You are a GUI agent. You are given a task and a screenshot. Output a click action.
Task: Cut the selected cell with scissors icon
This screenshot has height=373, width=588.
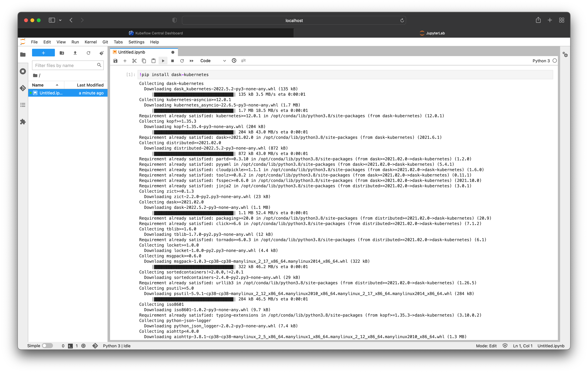click(x=134, y=61)
